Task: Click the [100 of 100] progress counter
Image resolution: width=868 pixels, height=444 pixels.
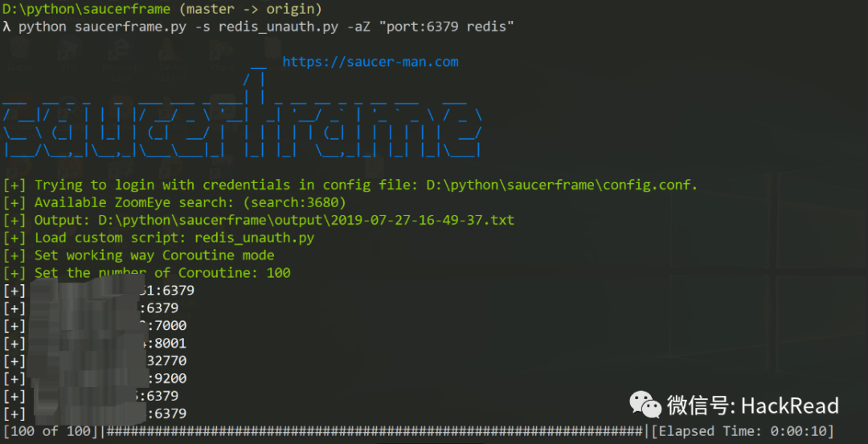Action: [51, 431]
